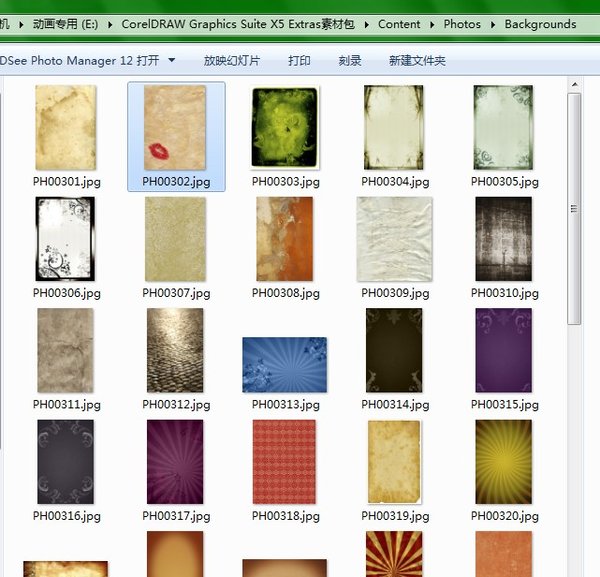Select the orange wall PH00308.jpg thumbnail
Screen dimensions: 600x577
point(285,239)
